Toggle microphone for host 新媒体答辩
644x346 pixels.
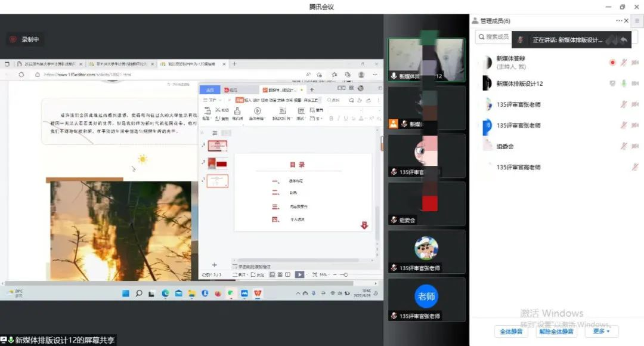tap(624, 63)
